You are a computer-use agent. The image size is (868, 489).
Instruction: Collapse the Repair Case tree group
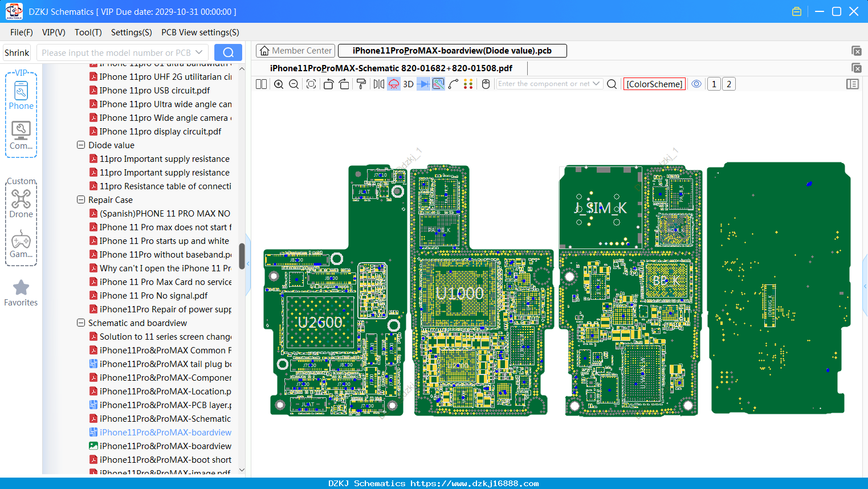click(x=81, y=200)
